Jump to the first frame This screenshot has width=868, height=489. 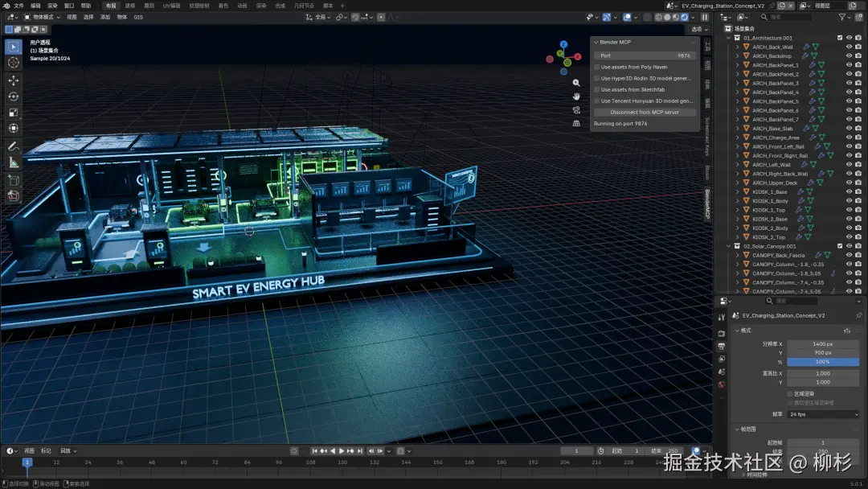[314, 451]
